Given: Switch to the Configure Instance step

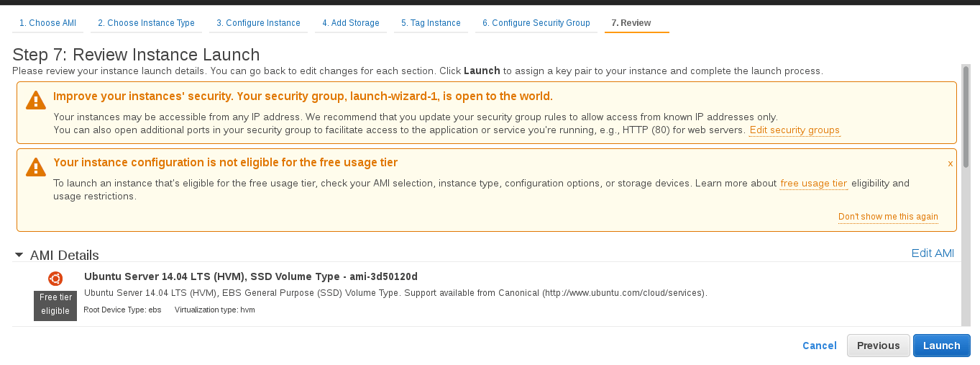Looking at the screenshot, I should pos(258,23).
